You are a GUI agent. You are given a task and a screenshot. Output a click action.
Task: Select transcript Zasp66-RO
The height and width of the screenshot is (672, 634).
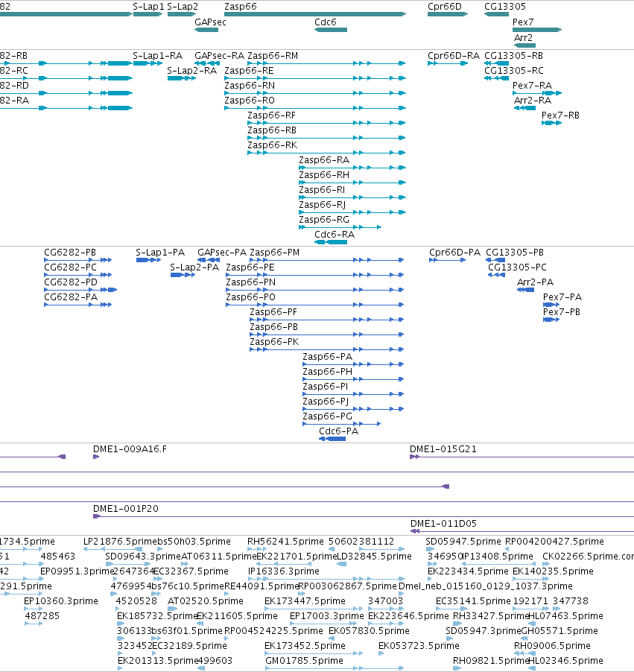(x=315, y=108)
